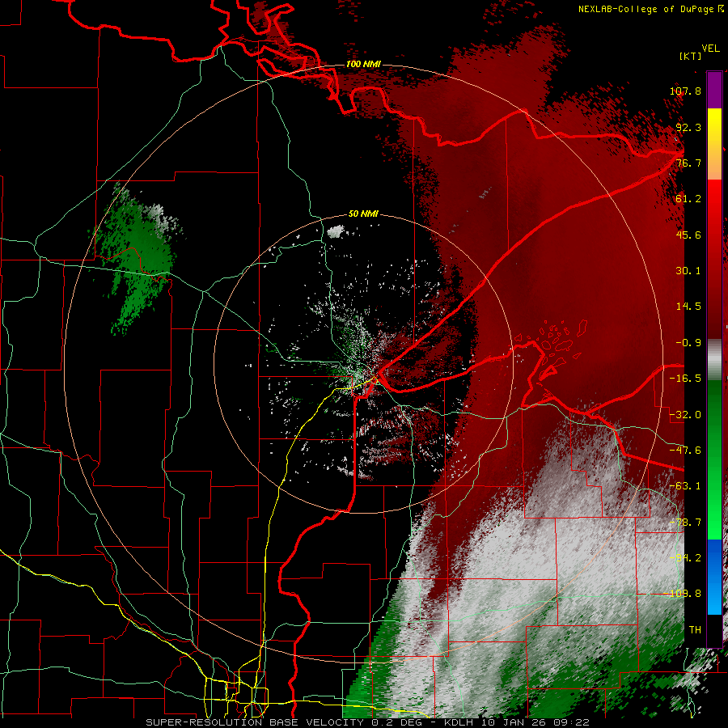Click the 100 NMI range ring label
This screenshot has width=728, height=728.
pyautogui.click(x=363, y=64)
